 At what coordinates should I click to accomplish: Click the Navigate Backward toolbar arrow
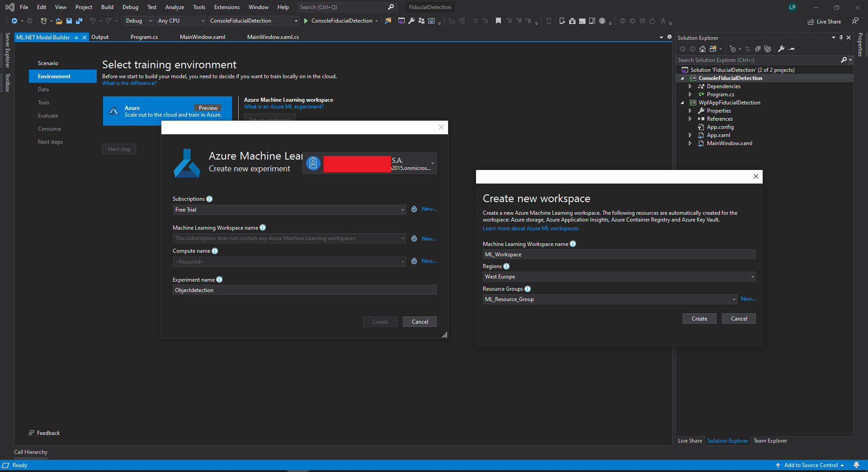(14, 21)
